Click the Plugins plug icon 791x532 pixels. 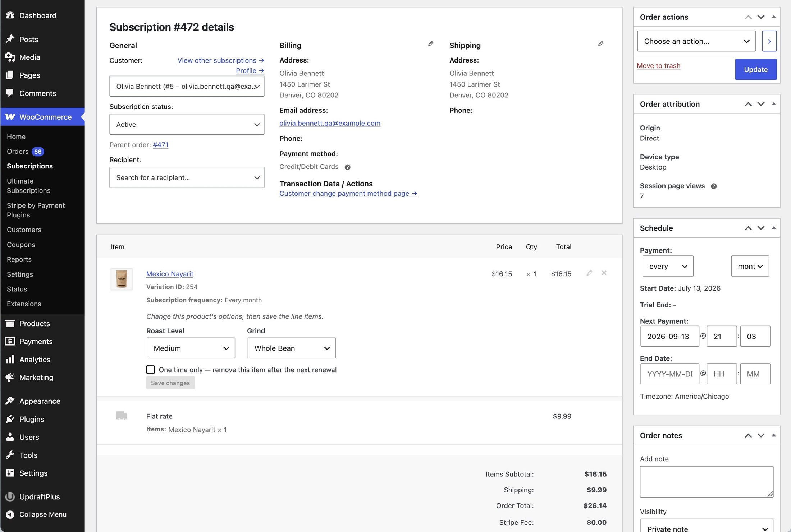click(x=10, y=419)
